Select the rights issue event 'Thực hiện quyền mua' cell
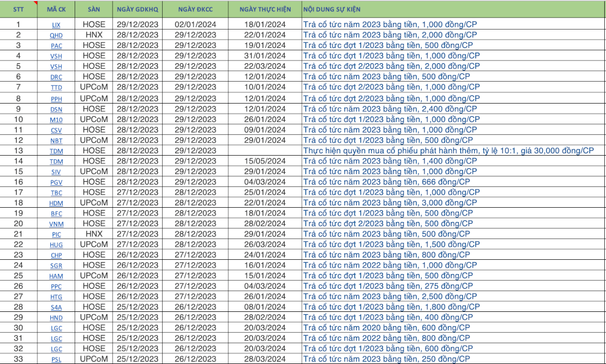606x364 pixels. pos(454,151)
